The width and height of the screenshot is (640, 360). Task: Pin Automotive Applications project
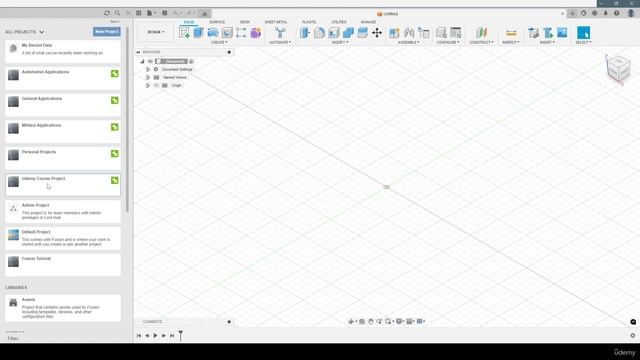(x=115, y=73)
